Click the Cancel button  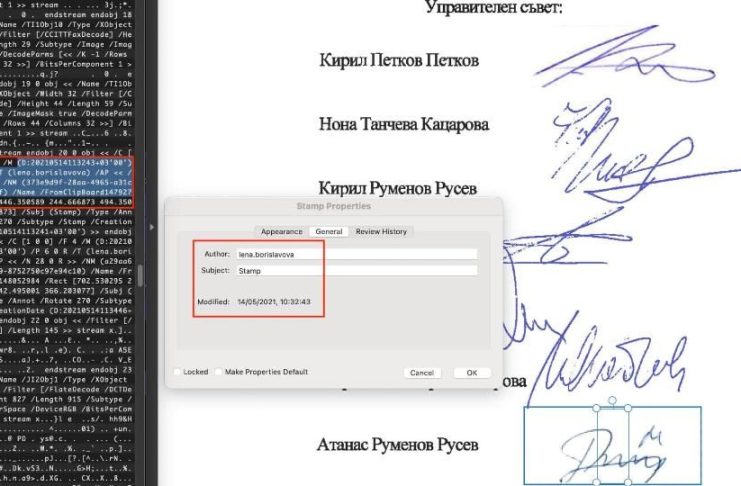coord(423,372)
